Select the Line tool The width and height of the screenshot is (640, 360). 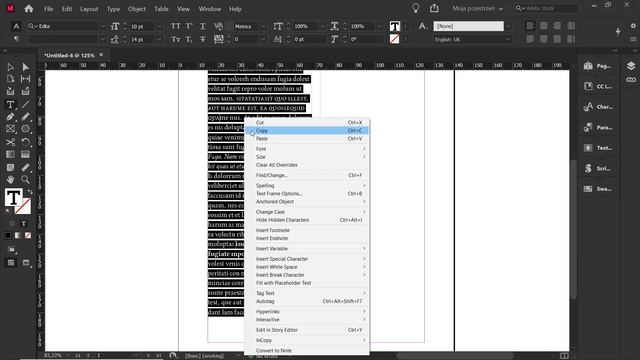point(25,105)
